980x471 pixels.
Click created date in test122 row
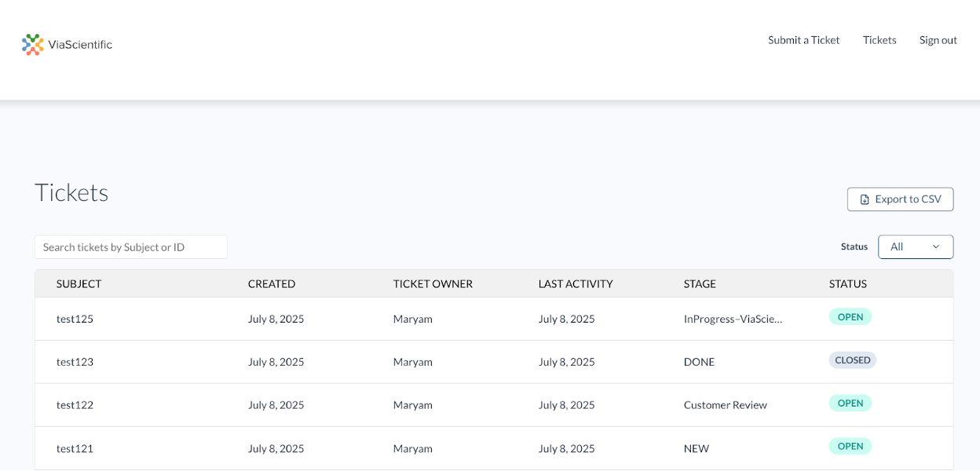click(276, 405)
